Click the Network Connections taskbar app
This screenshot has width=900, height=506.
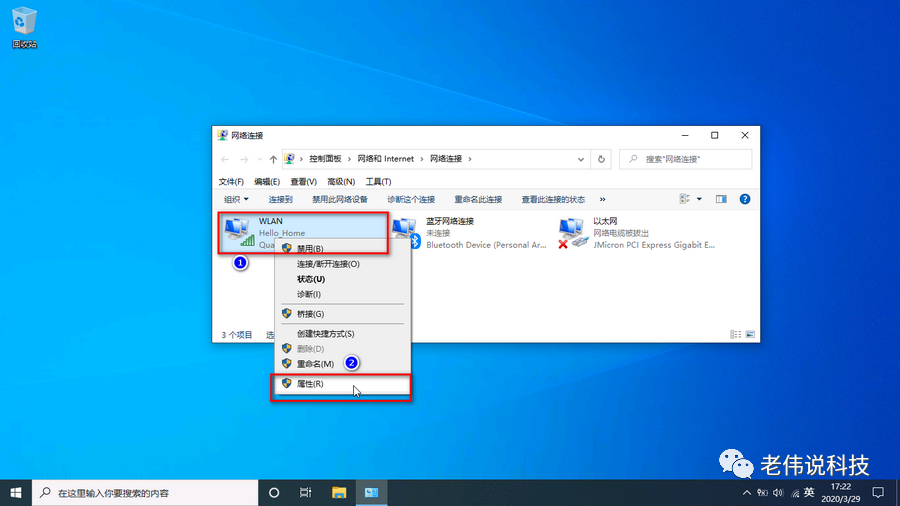pos(371,493)
